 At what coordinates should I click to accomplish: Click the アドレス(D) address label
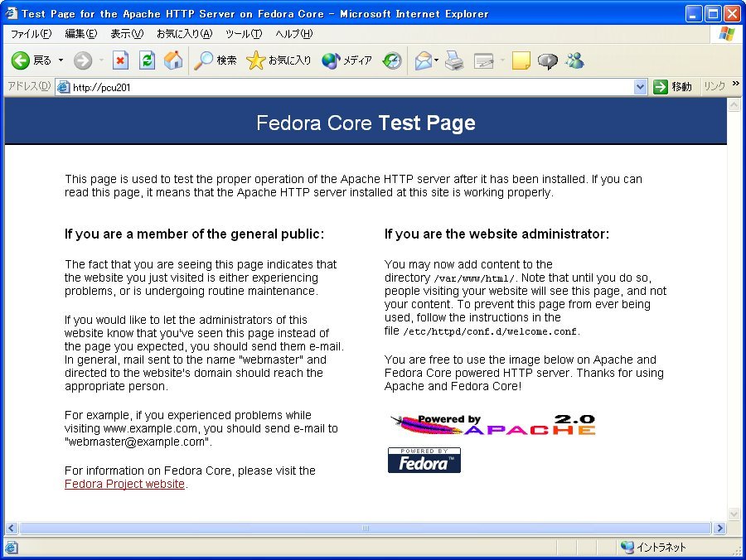[29, 86]
